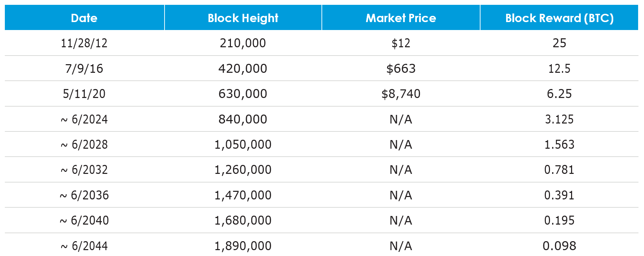Screen dimensions: 644x256
Task: Click the ~ 6/2040 date cell
Action: [84, 220]
